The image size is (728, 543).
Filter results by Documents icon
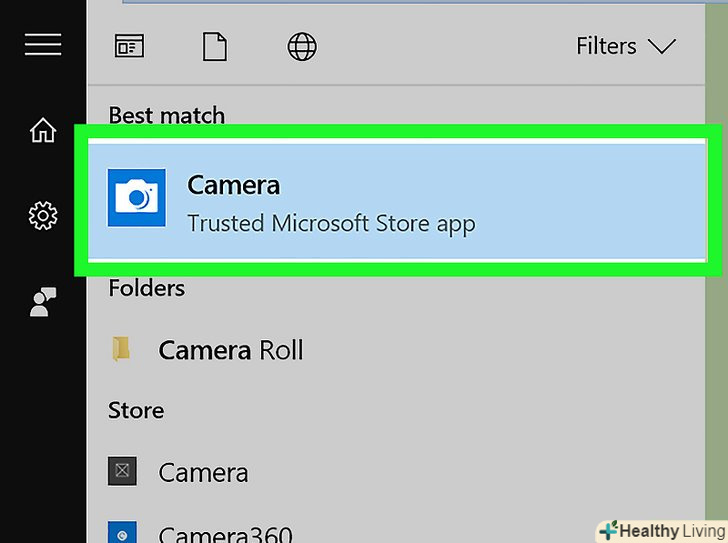[215, 46]
